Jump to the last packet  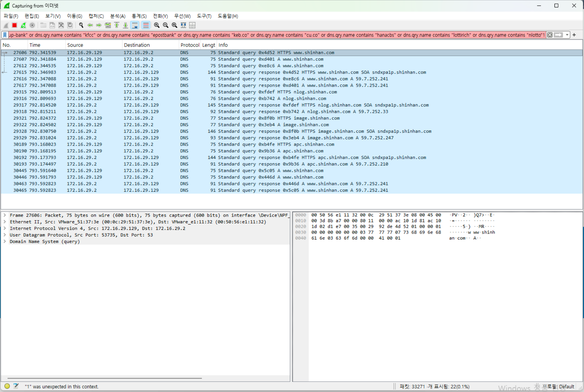click(126, 25)
